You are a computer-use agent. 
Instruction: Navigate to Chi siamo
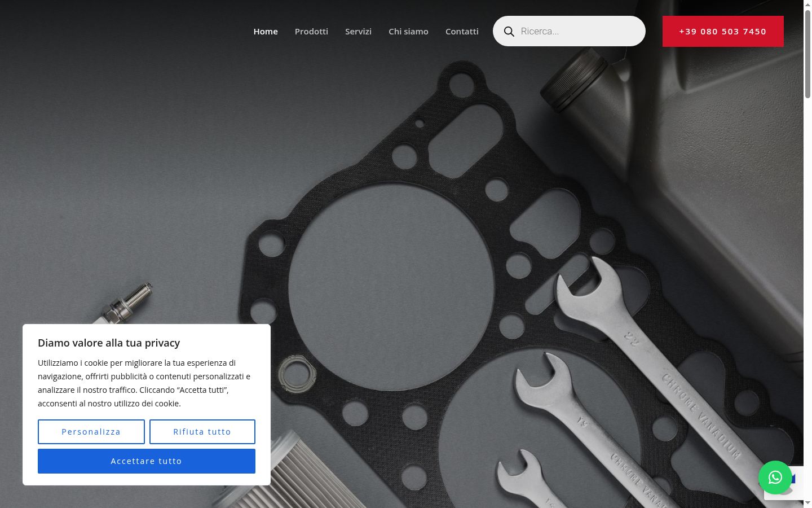coord(408,32)
